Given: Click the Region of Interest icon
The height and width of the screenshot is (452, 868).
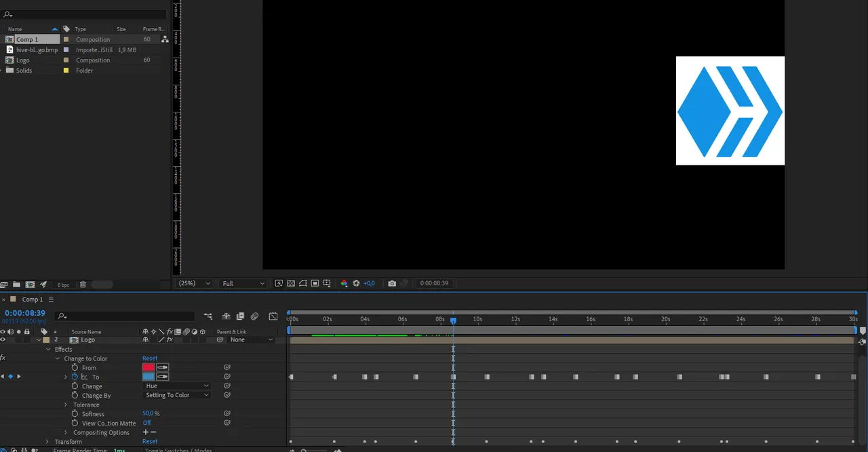Looking at the screenshot, I should pos(315,283).
